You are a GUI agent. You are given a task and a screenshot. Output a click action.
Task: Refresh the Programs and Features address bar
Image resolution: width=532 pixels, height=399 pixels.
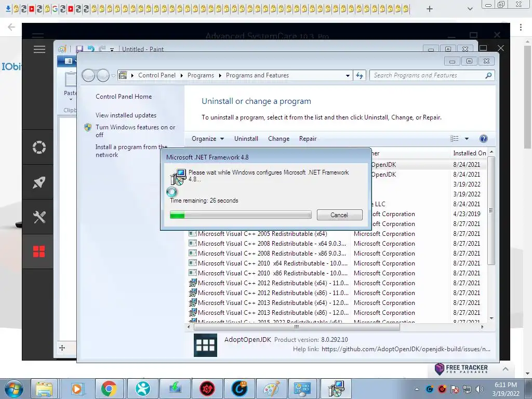360,75
